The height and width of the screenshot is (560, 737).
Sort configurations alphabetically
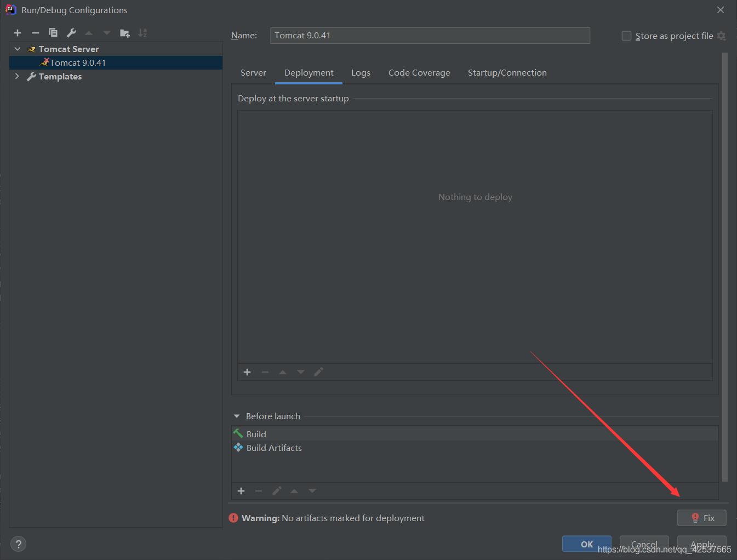142,33
